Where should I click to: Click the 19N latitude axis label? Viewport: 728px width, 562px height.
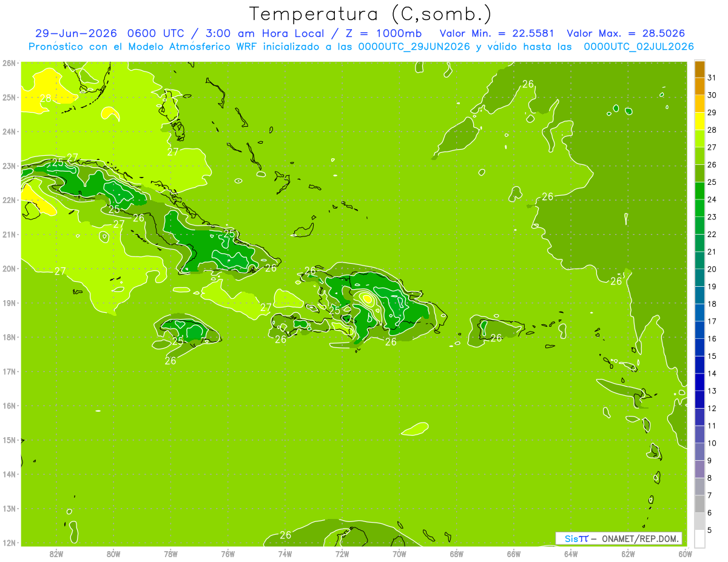(8, 303)
